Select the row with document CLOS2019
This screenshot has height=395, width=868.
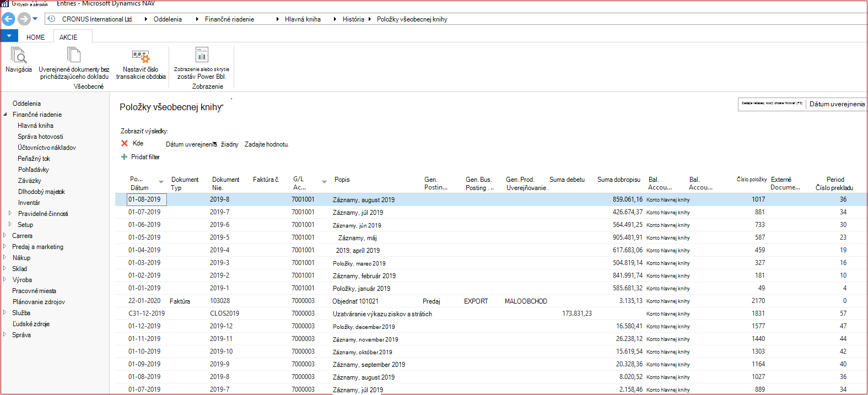tap(491, 313)
